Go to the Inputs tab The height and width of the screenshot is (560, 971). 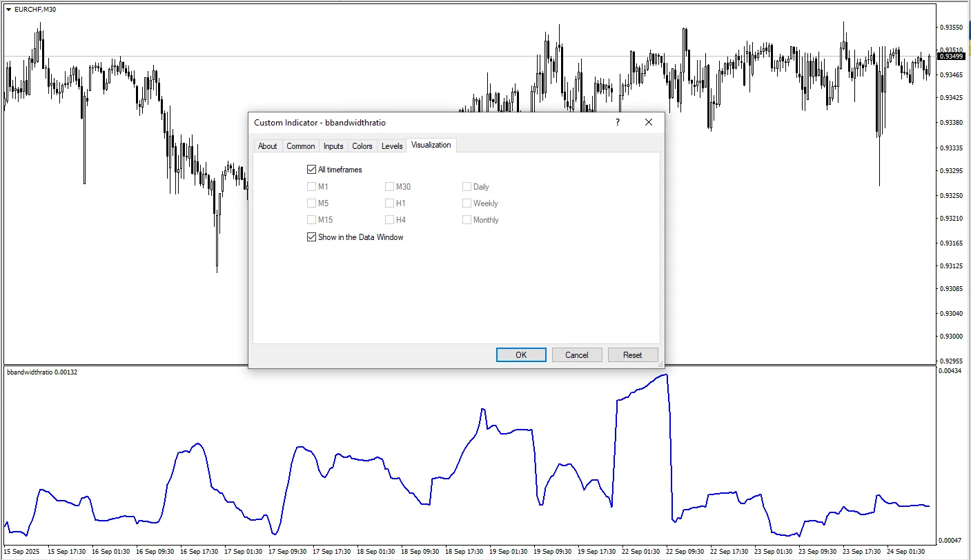tap(333, 146)
